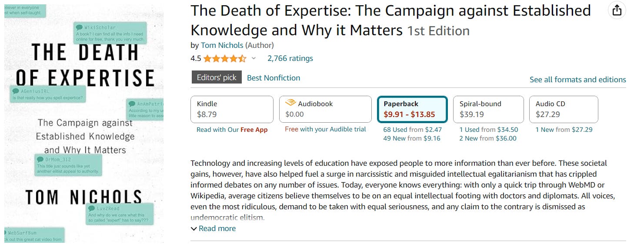Choose the Audio CD format
Image resolution: width=644 pixels, height=248 pixels.
(564, 109)
